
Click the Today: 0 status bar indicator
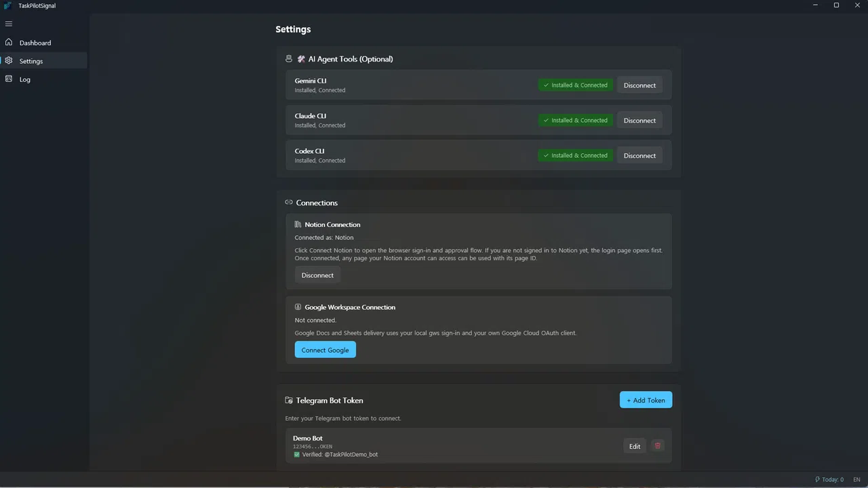[x=829, y=479]
